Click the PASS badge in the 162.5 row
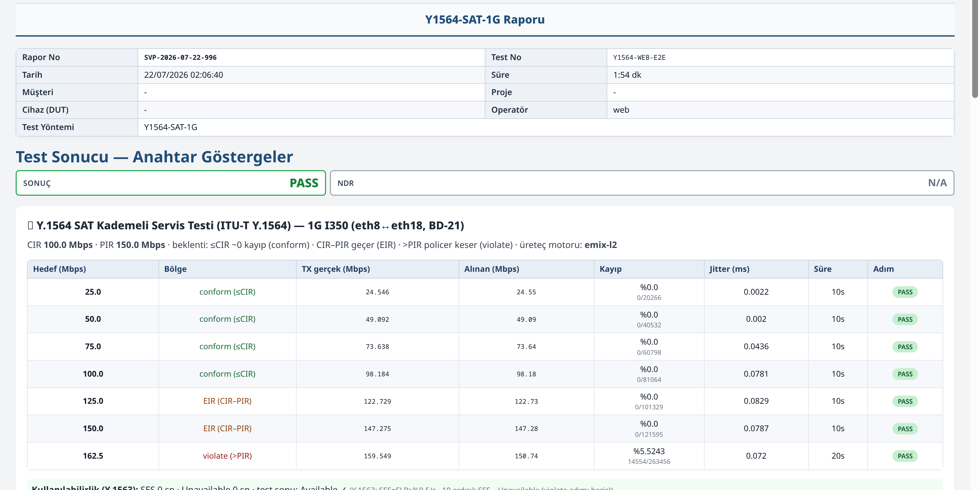This screenshot has width=980, height=490. pos(905,456)
